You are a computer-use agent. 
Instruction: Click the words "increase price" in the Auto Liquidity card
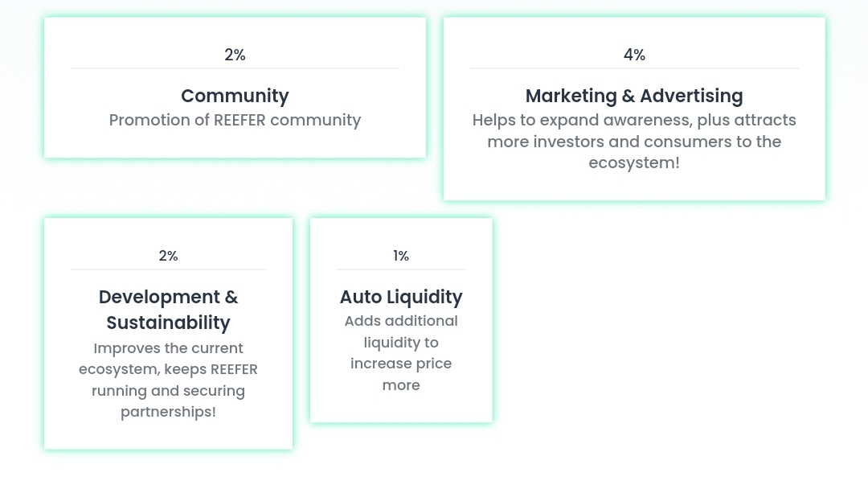pos(401,364)
